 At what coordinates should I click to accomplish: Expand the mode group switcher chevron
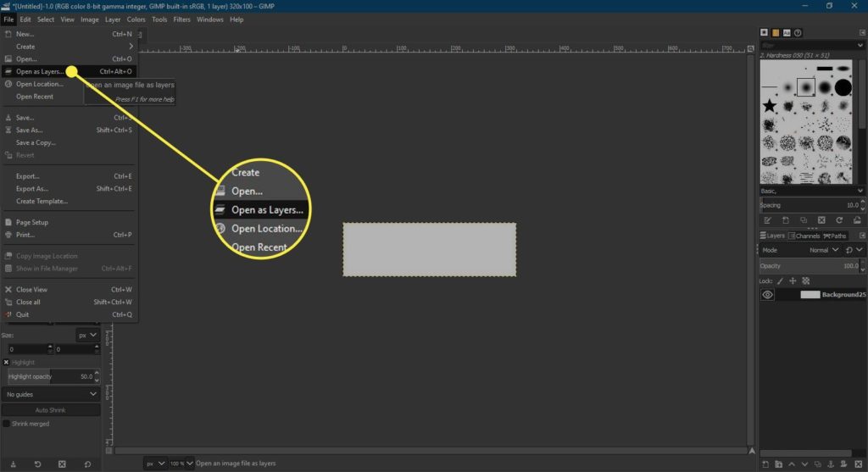pyautogui.click(x=860, y=250)
